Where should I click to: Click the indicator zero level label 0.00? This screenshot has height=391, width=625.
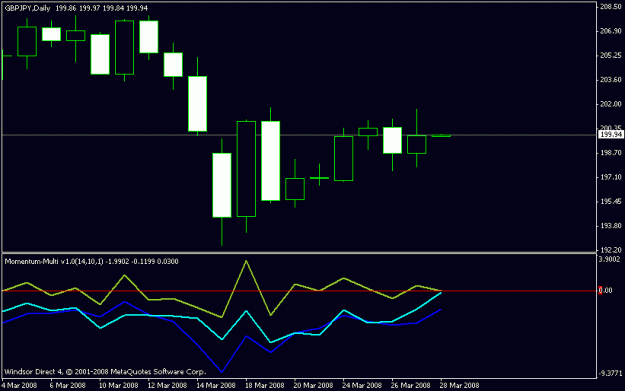click(x=605, y=291)
